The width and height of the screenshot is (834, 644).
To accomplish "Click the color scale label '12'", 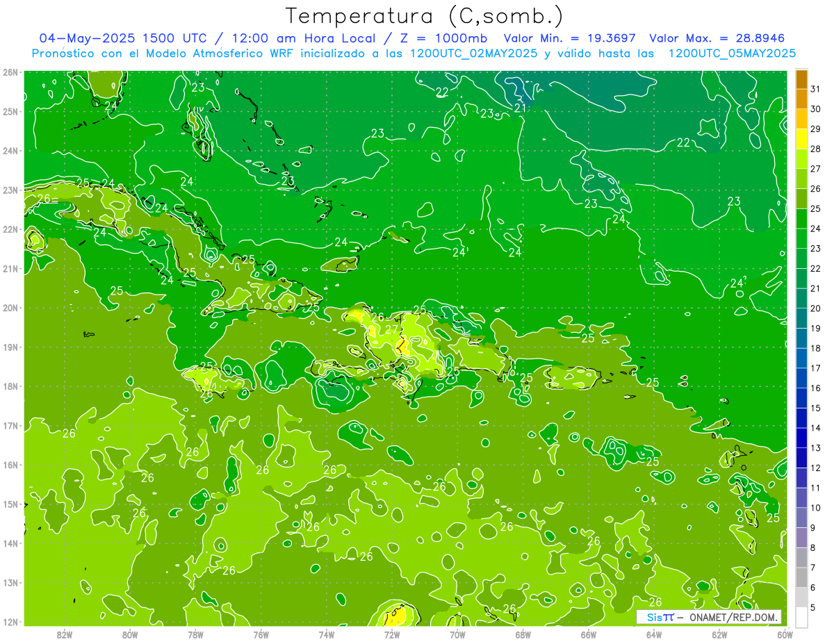I will tap(815, 468).
